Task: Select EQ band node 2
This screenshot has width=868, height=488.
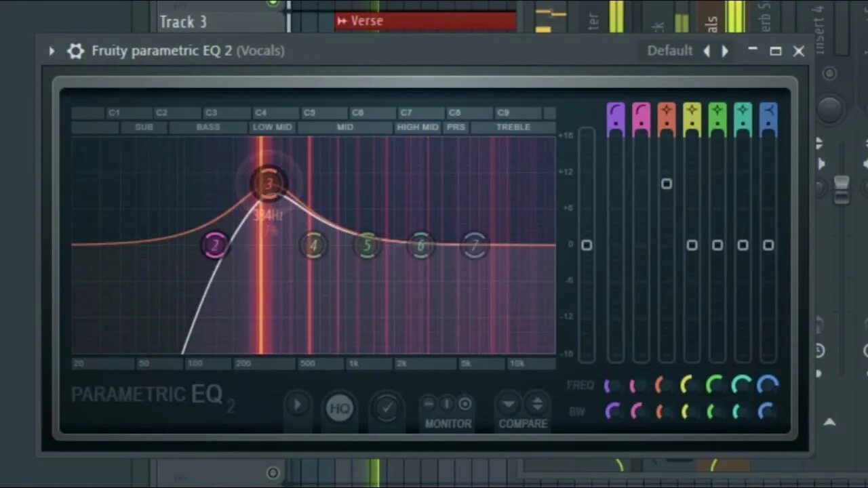Action: click(215, 245)
